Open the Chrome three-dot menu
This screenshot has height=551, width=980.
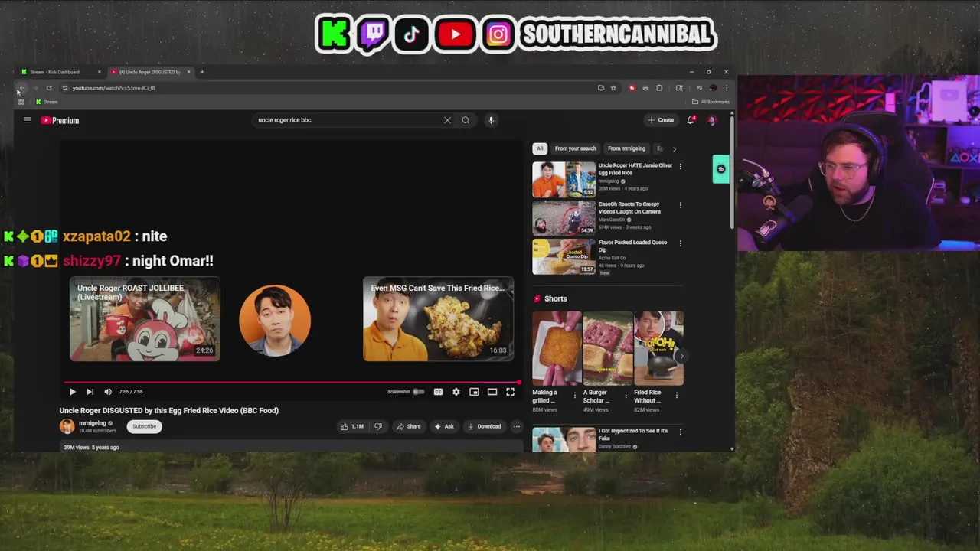coord(727,88)
